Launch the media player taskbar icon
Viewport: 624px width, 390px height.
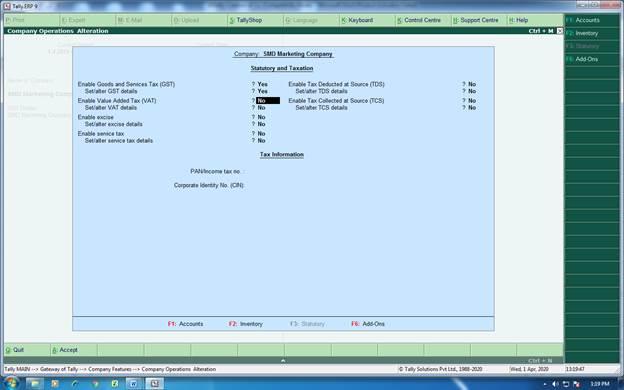55,384
